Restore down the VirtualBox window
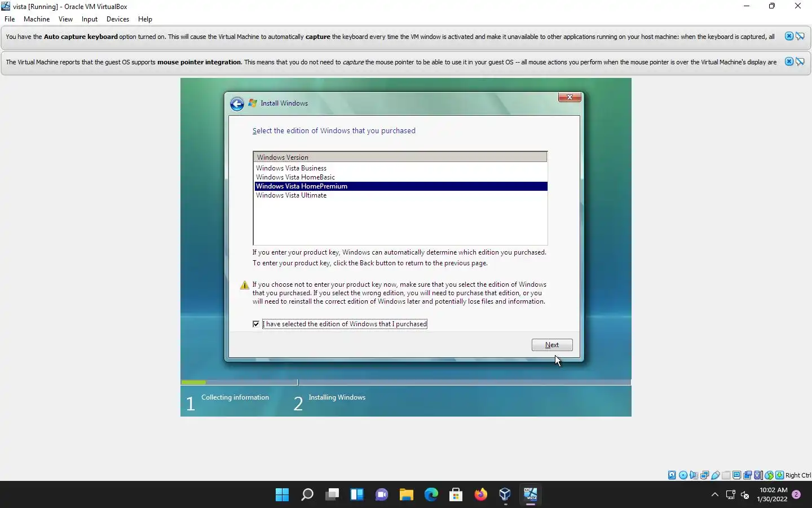Viewport: 812px width, 508px height. coord(772,6)
